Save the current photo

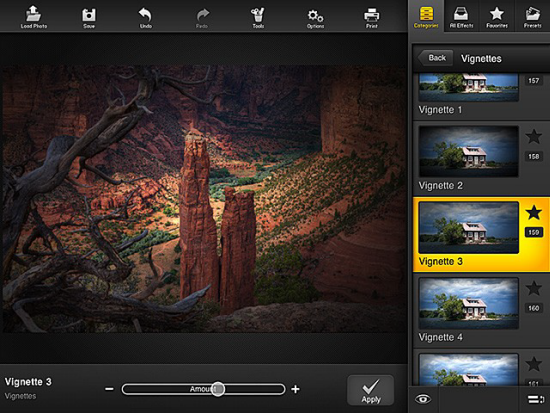coord(89,18)
